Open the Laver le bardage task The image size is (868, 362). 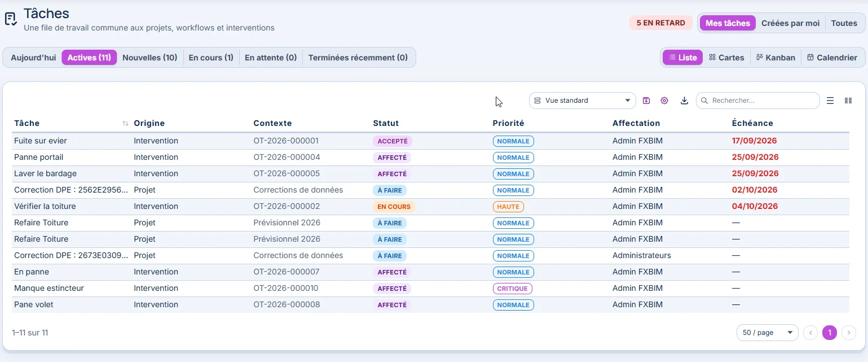tap(45, 173)
